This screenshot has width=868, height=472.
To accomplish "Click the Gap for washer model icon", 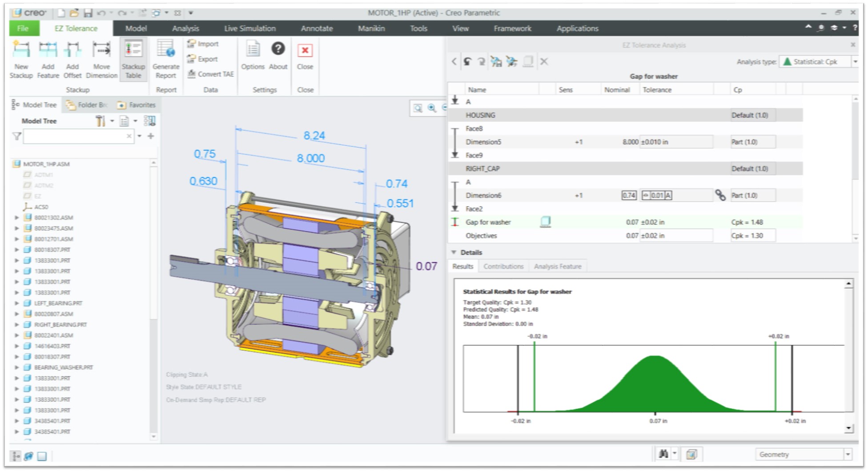I will click(x=546, y=222).
